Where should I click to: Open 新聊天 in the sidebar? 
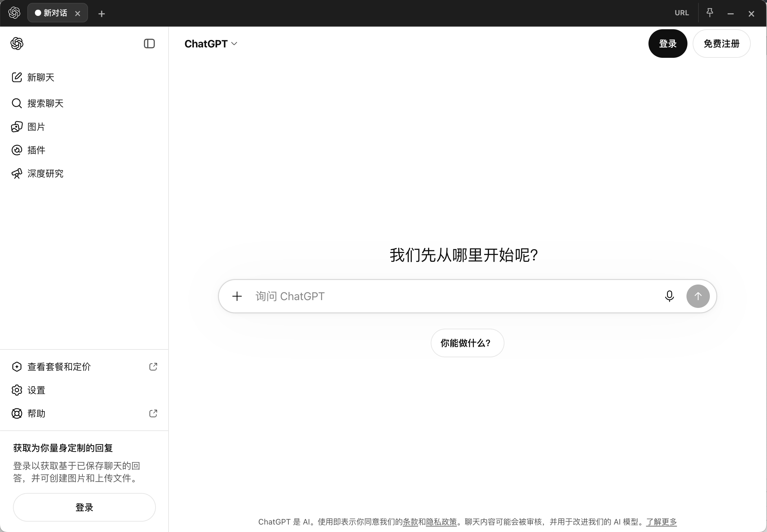click(84, 77)
